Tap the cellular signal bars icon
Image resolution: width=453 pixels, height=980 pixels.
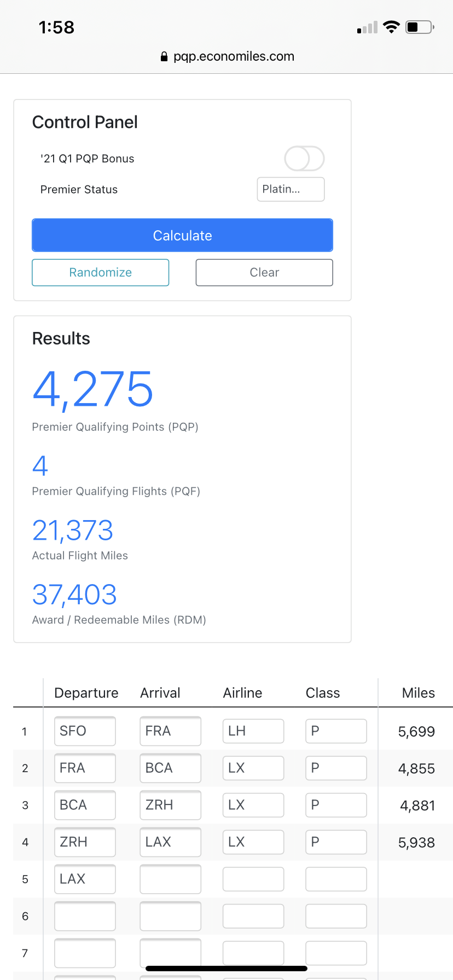[x=367, y=27]
